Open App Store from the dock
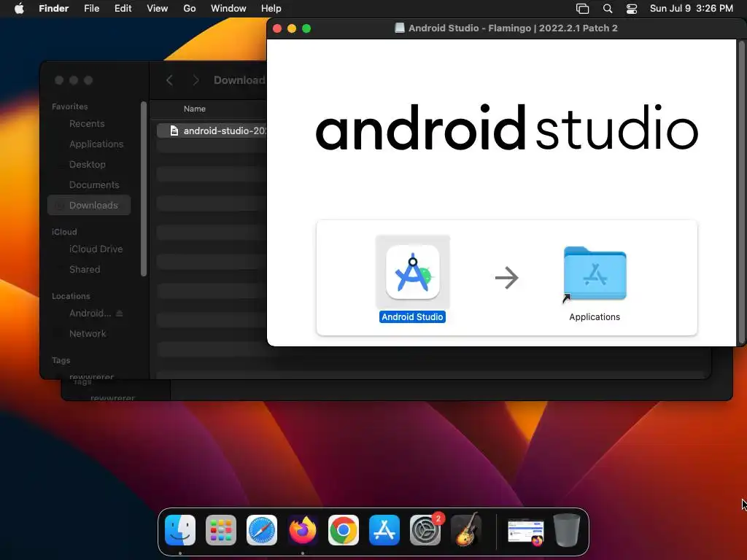747x560 pixels. pyautogui.click(x=384, y=530)
